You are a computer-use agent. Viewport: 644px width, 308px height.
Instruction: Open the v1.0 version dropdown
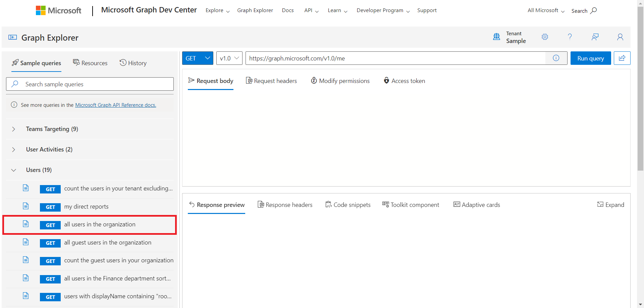[x=229, y=58]
